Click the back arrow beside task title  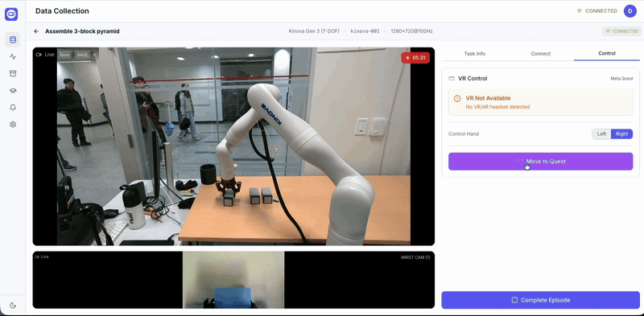click(36, 31)
